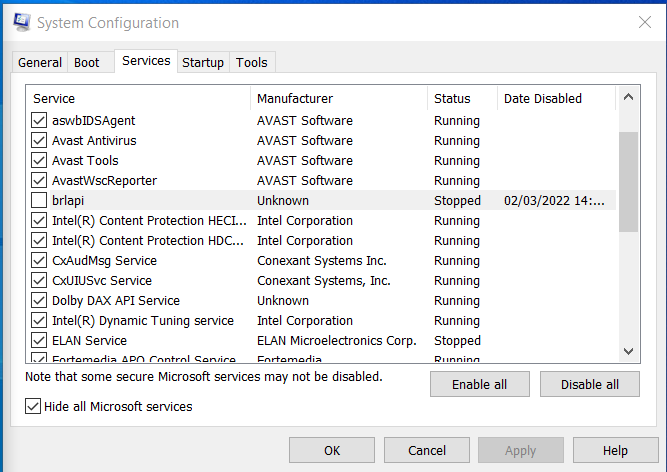The width and height of the screenshot is (667, 472).
Task: Uncheck Intel(R) Content Protection HECI checkbox
Action: 39,220
